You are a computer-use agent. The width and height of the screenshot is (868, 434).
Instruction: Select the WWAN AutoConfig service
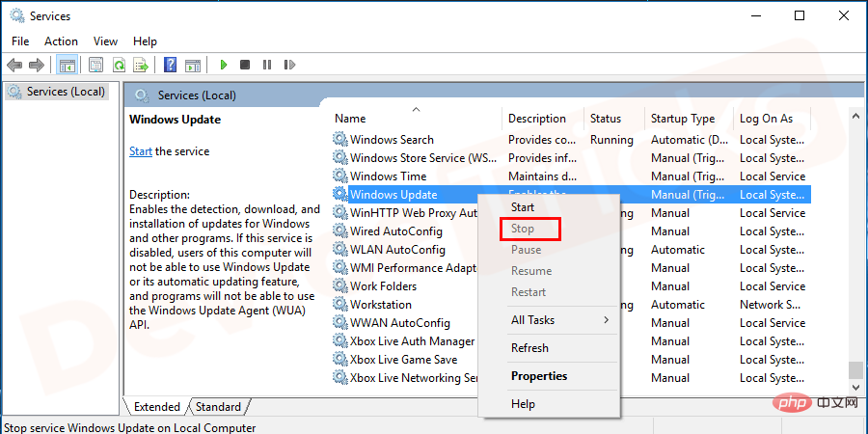coord(399,322)
